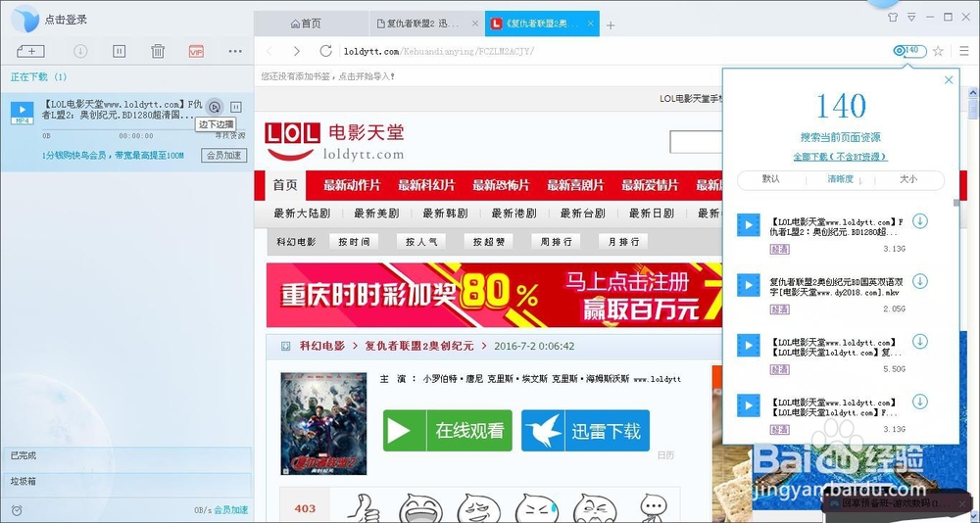The image size is (980, 523).
Task: Download the 5.50G resource
Action: pyautogui.click(x=919, y=341)
